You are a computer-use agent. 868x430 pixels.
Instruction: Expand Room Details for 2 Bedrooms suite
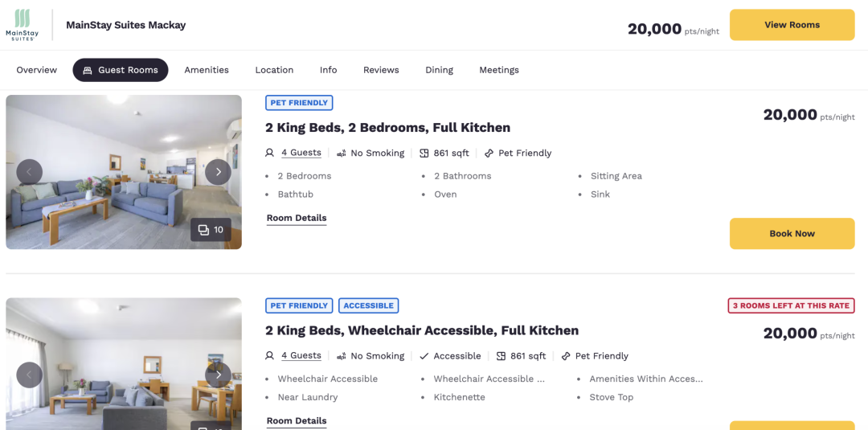coord(297,218)
